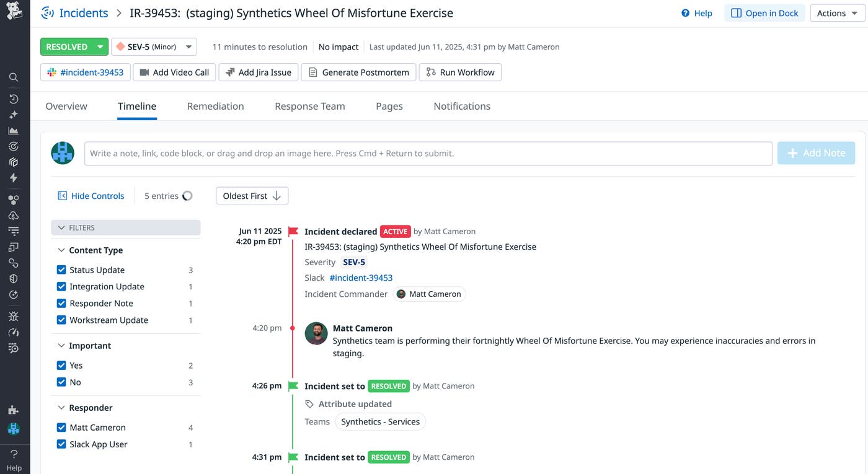Click into the note input field
This screenshot has height=474, width=868.
pos(428,153)
